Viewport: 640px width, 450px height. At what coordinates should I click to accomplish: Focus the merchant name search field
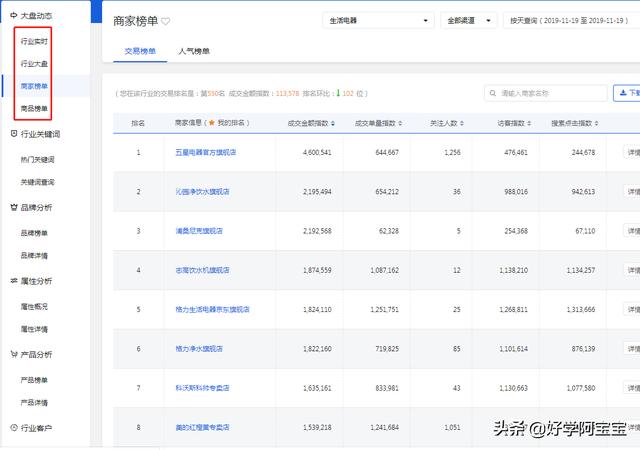546,93
